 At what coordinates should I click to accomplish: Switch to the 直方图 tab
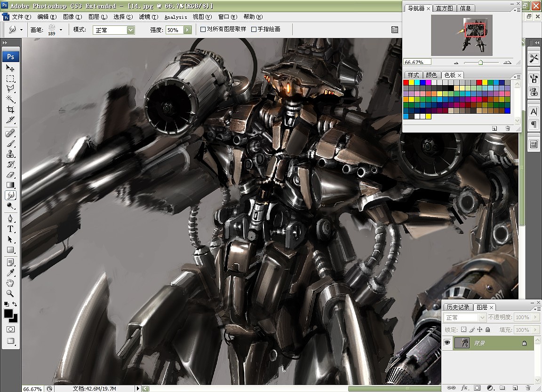(444, 8)
